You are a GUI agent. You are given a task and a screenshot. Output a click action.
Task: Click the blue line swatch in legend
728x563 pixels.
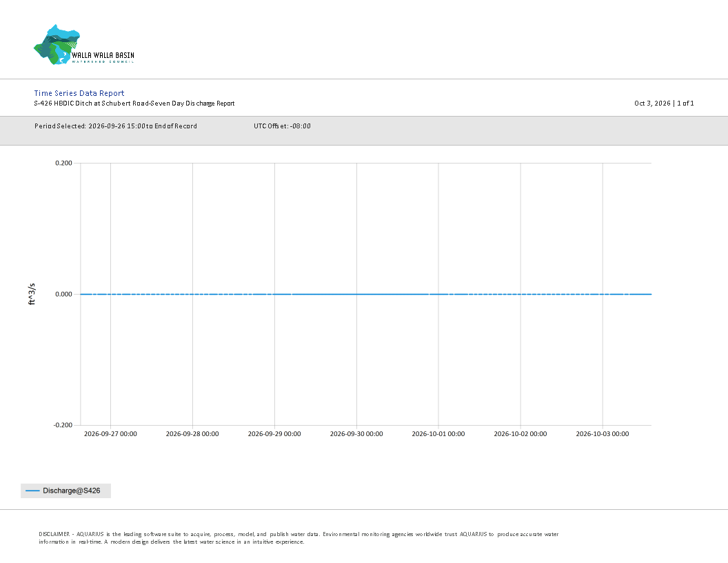click(x=32, y=491)
